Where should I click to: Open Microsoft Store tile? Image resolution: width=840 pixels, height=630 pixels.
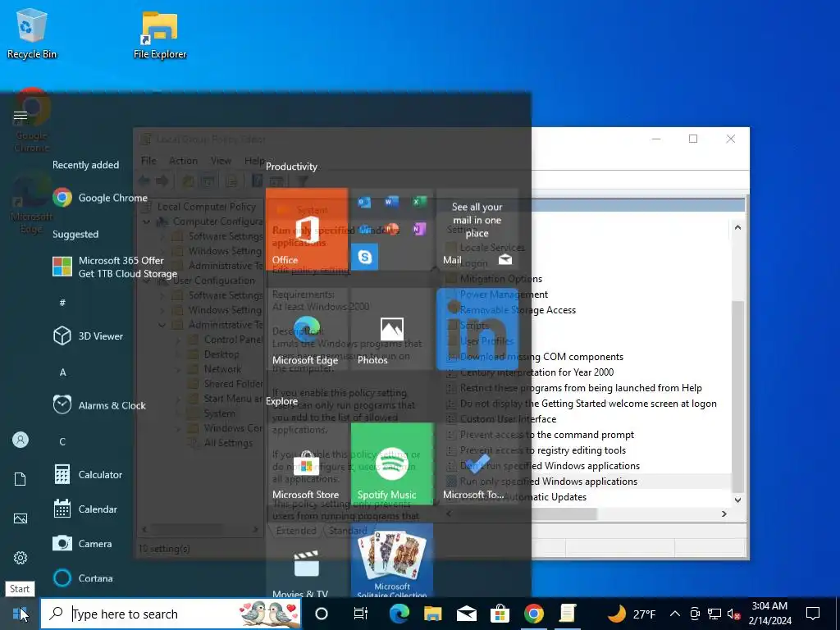point(307,463)
